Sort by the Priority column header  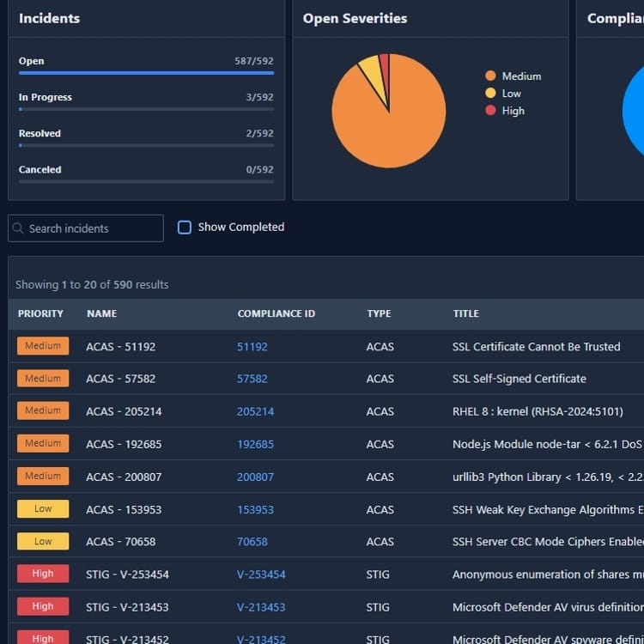[40, 314]
